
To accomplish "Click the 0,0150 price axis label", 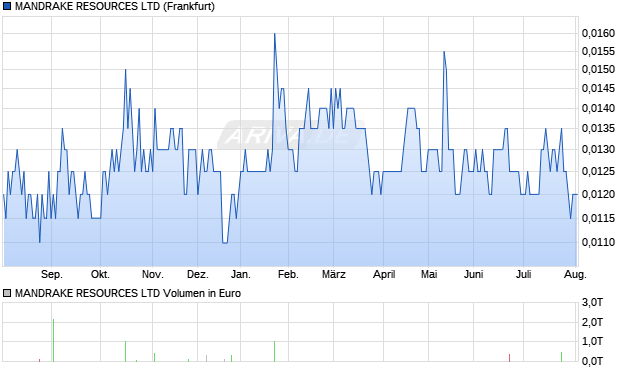I will pos(598,69).
